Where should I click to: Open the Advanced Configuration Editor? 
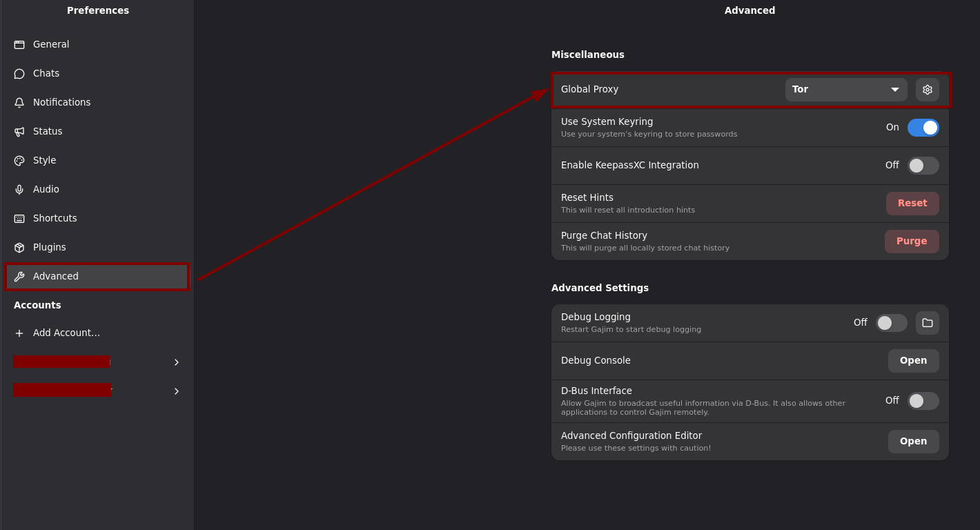click(x=913, y=442)
